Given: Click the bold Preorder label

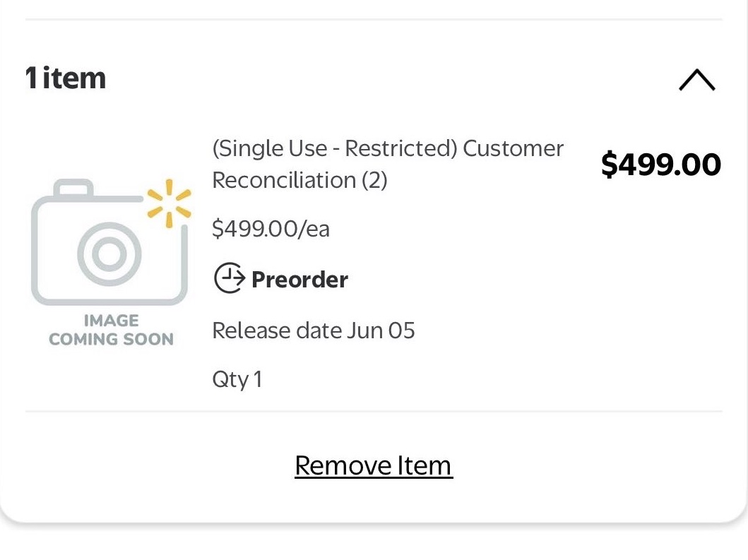Looking at the screenshot, I should [299, 280].
